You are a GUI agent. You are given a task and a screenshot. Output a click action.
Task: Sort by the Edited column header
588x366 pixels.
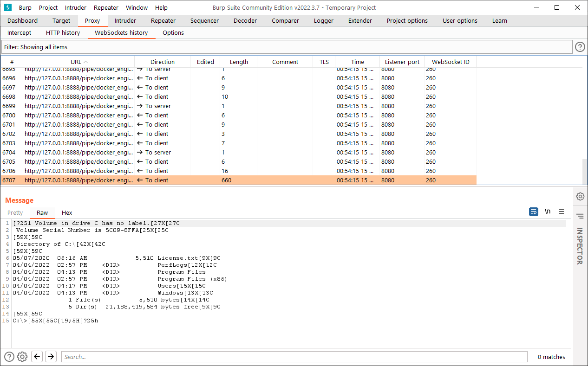coord(205,62)
